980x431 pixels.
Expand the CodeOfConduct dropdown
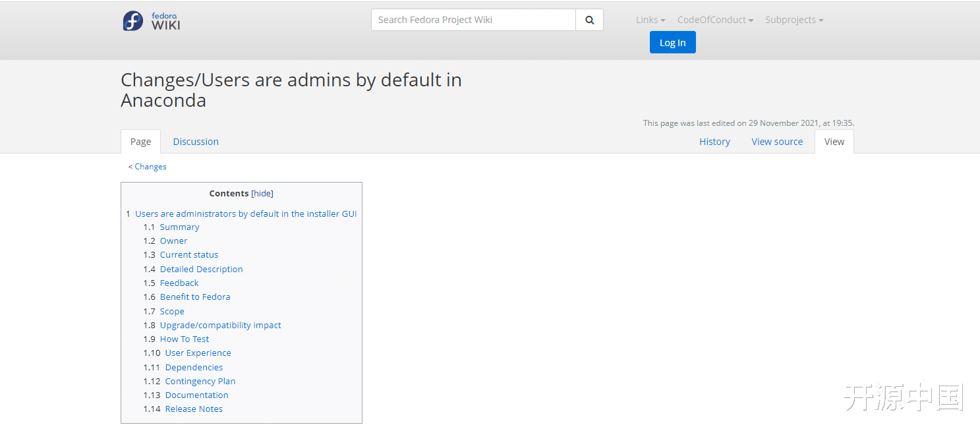coord(715,20)
